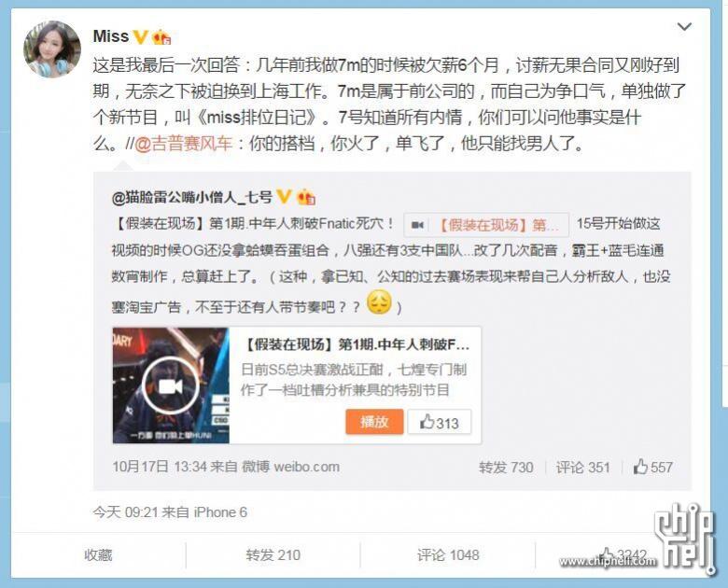Open the @猫脸雷公嘴小僧人_七号 author link
Screen dimensions: 728x588
tap(191, 197)
